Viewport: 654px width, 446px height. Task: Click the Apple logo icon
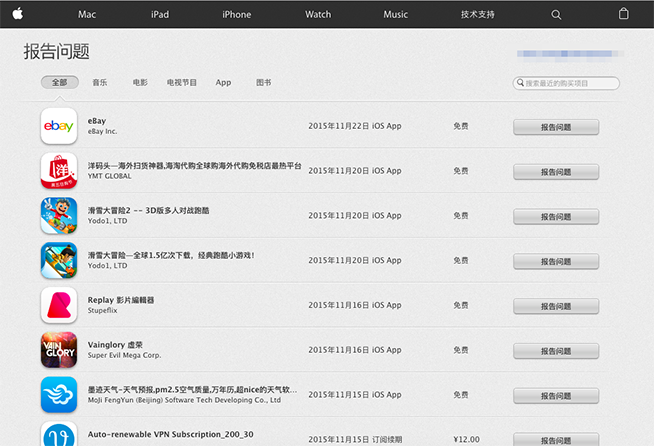[x=18, y=14]
